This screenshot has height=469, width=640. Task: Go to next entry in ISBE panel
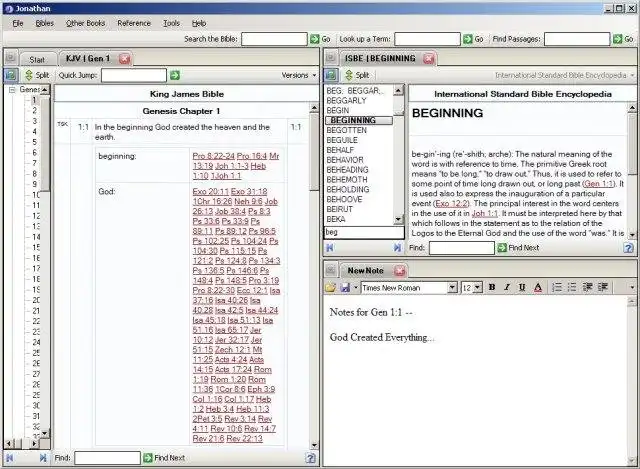point(397,248)
